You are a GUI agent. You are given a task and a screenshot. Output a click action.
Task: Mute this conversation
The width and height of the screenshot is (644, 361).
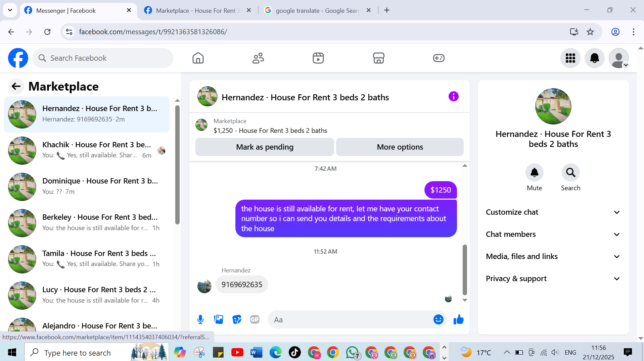534,172
